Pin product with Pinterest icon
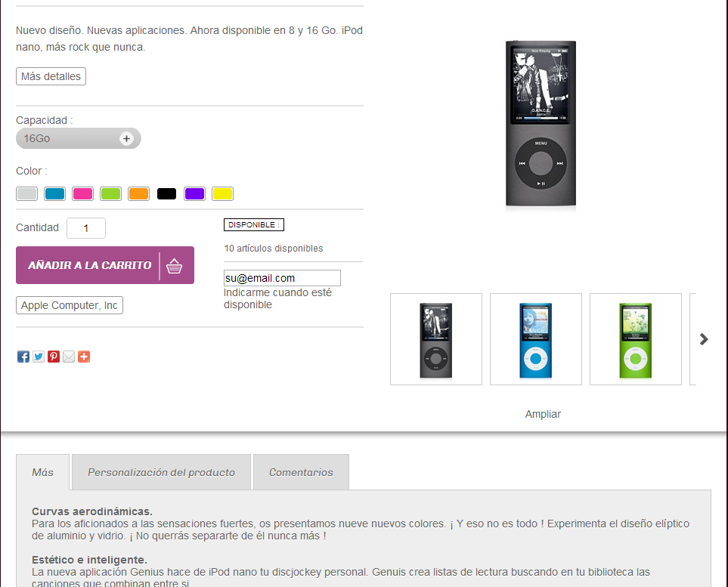728x587 pixels. point(54,357)
